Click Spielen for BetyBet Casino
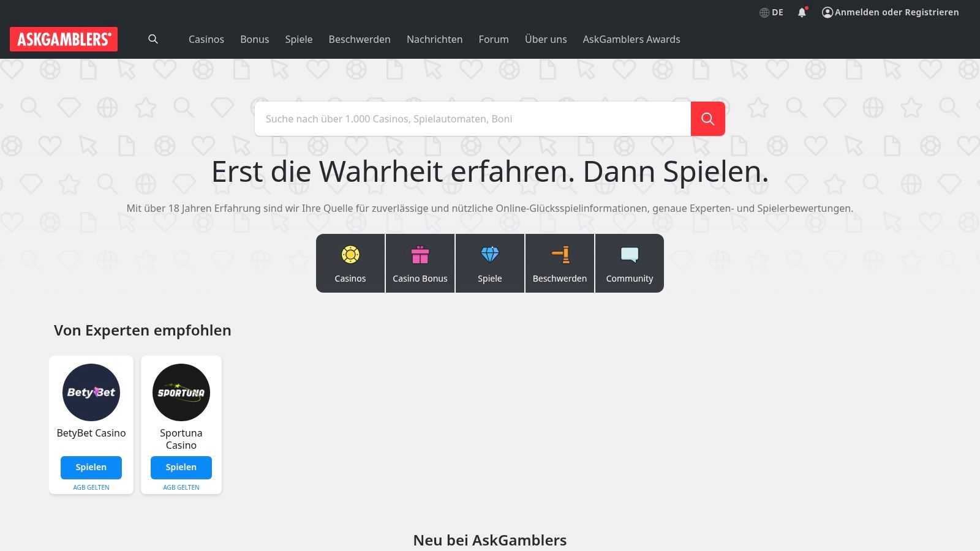This screenshot has width=980, height=551. click(x=91, y=467)
